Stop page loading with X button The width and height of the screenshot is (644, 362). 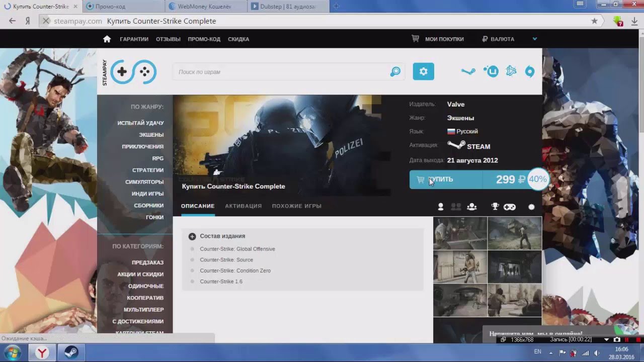45,21
